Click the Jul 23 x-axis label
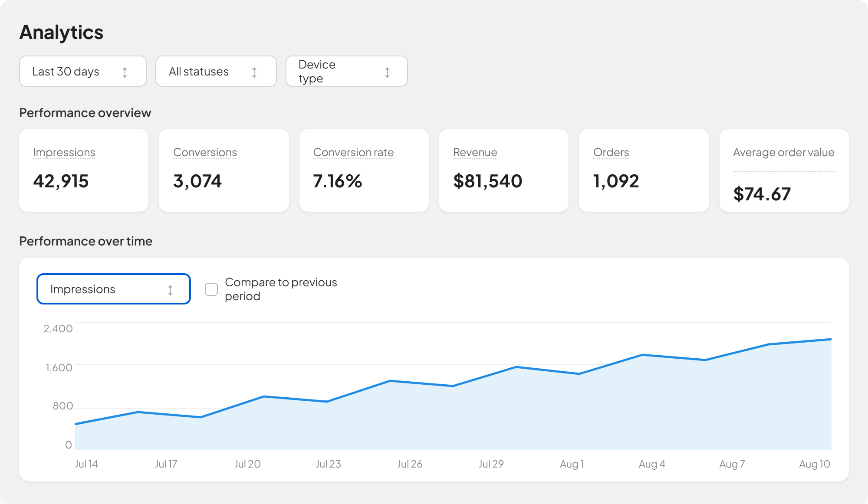The image size is (868, 504). coord(329,464)
